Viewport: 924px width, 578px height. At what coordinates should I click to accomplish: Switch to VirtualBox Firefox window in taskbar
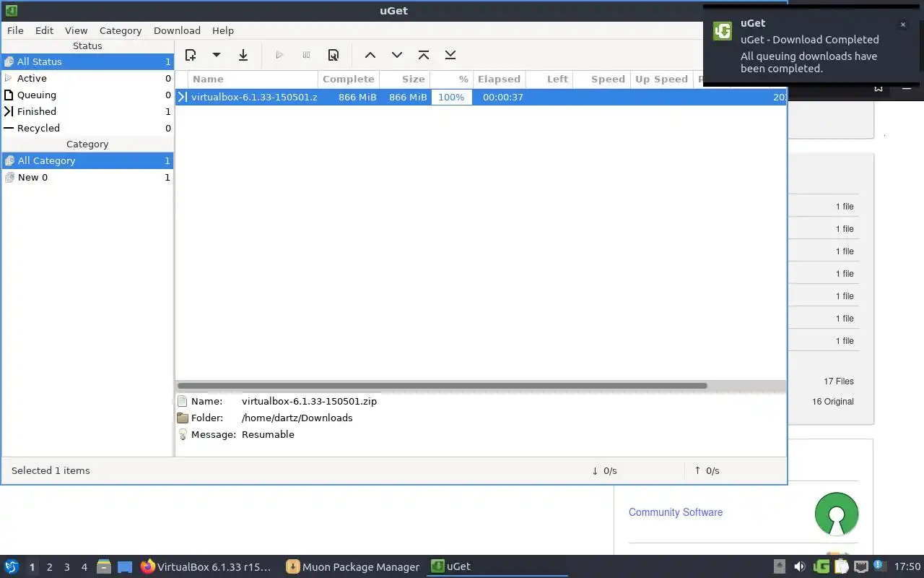(x=207, y=566)
